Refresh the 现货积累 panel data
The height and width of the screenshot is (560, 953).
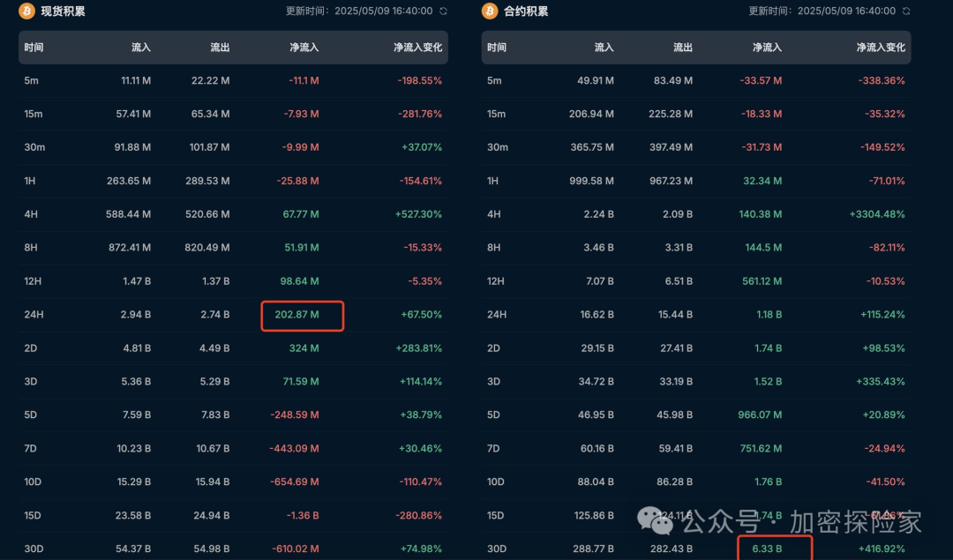click(443, 11)
